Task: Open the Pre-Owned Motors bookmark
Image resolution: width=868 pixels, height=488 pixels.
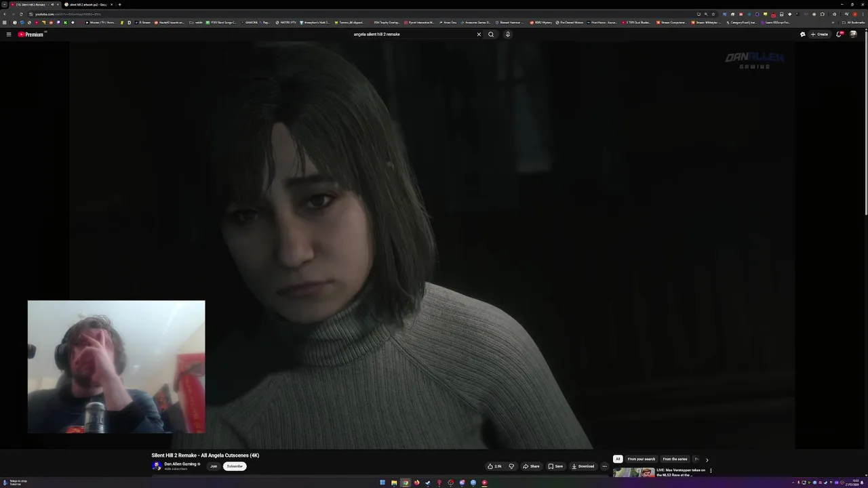Action: coord(570,22)
